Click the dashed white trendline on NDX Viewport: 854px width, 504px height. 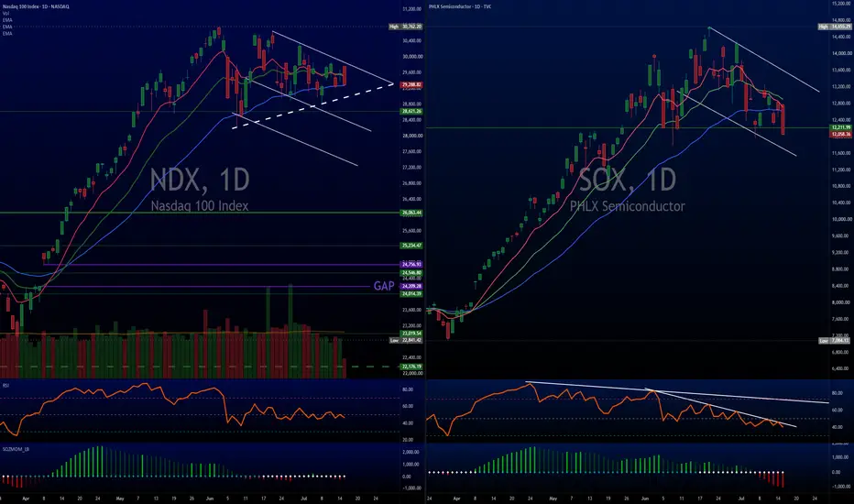pos(313,105)
